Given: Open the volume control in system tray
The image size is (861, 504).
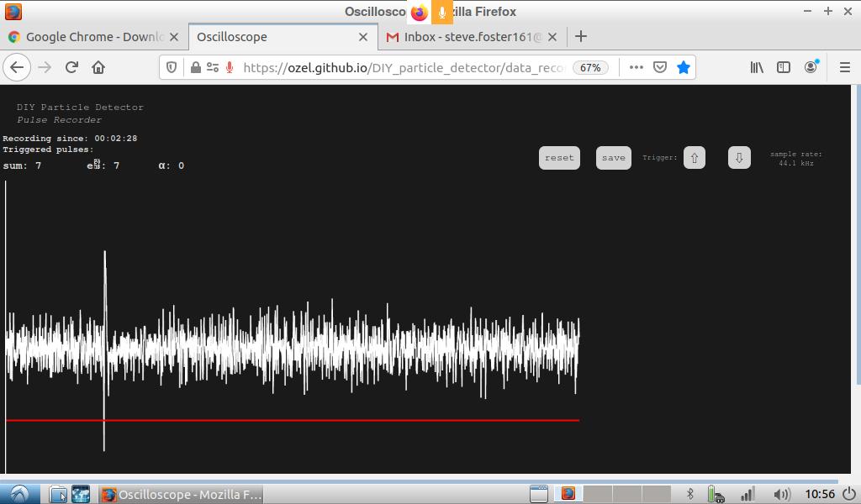Looking at the screenshot, I should click(x=781, y=494).
